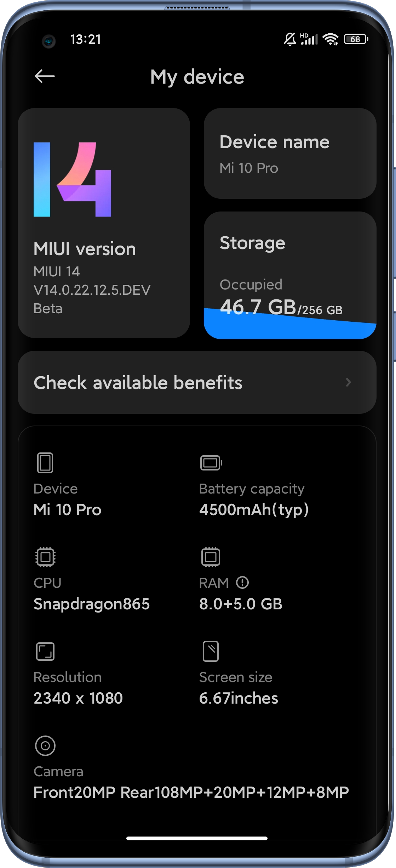This screenshot has height=868, width=396.
Task: Tap the Wi-Fi status icon
Action: point(331,39)
